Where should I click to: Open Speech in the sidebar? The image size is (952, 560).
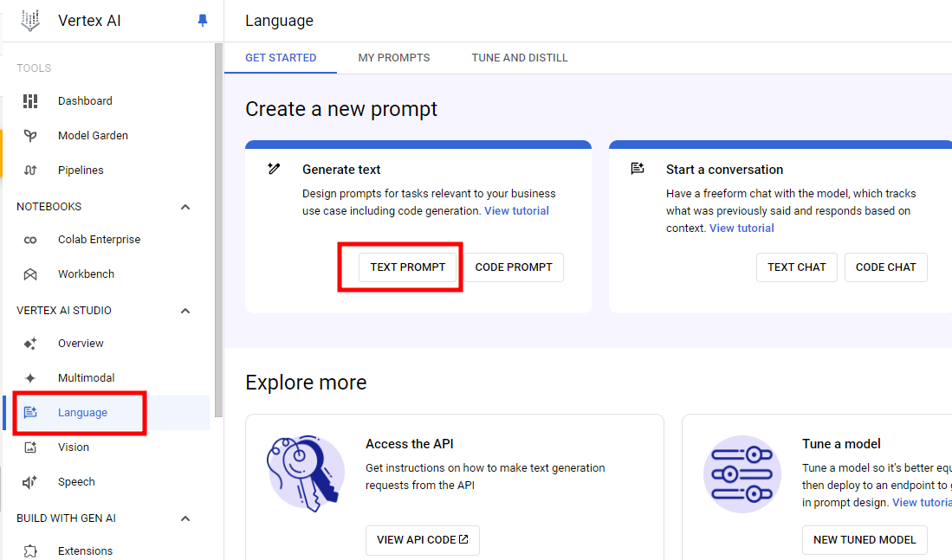click(76, 482)
